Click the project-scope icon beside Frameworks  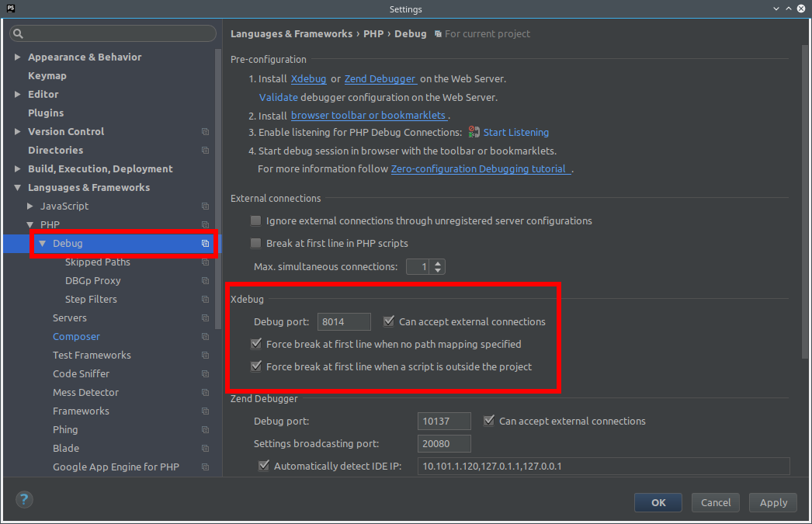click(x=205, y=411)
